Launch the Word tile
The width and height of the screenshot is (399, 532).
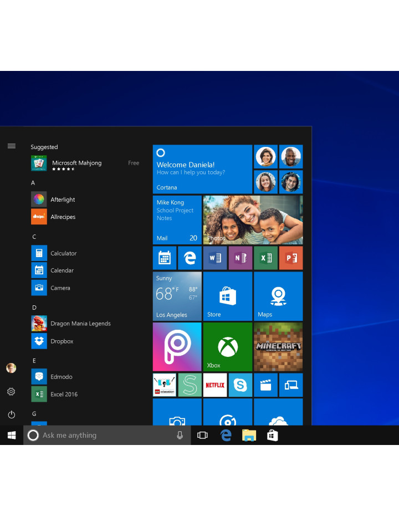(215, 258)
